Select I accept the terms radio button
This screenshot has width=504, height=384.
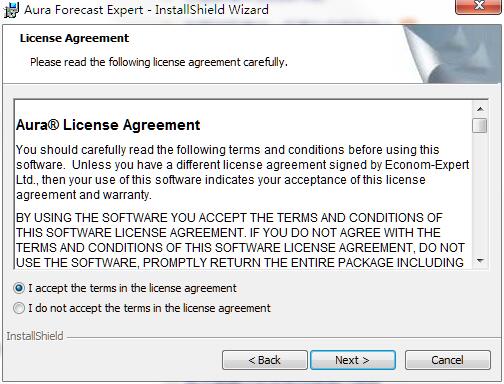point(19,288)
